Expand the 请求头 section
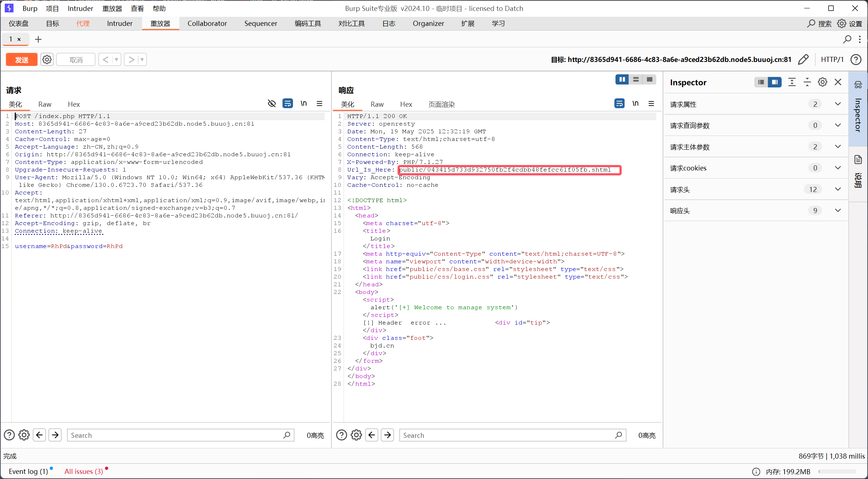Screen dimensions: 868x479 (x=838, y=189)
